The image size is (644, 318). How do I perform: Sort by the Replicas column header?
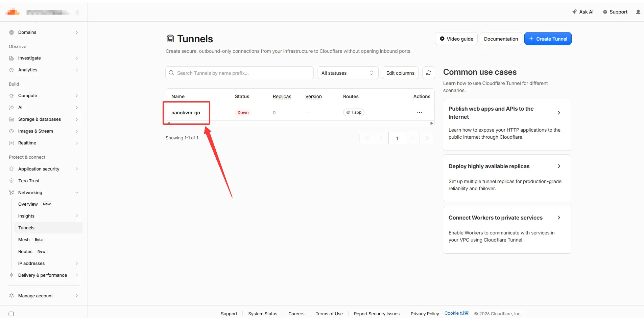click(x=282, y=96)
